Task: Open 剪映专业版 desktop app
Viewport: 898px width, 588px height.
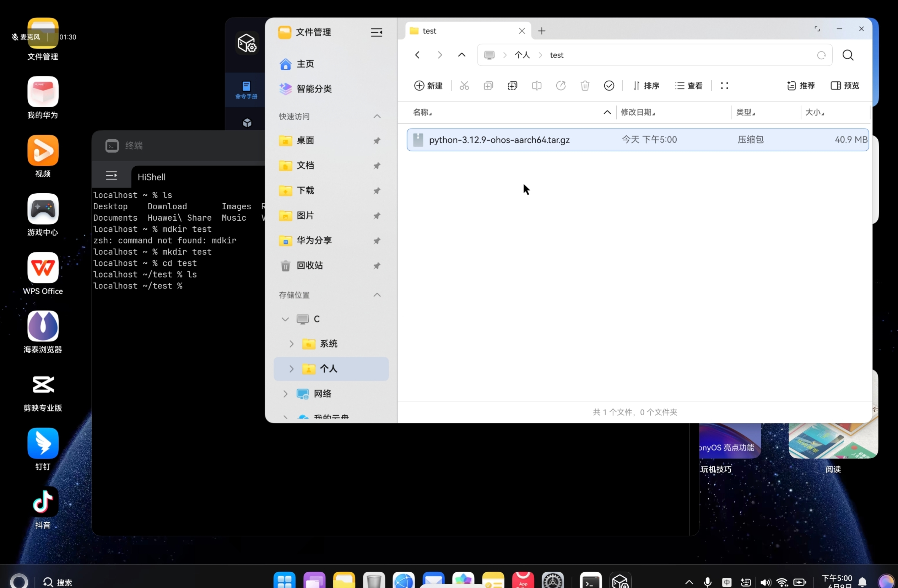Action: 43,390
